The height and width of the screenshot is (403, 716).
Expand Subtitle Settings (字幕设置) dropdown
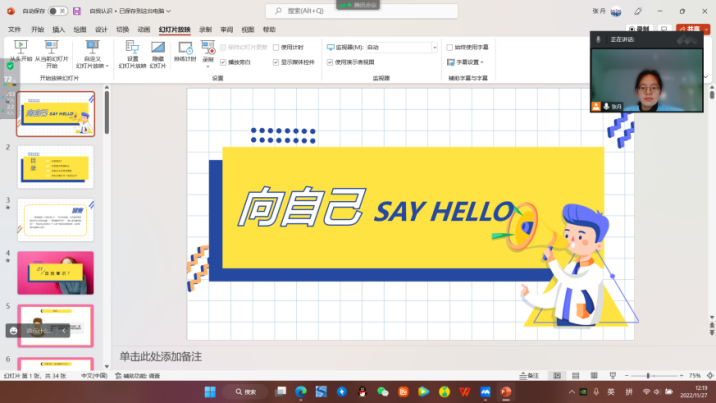pos(470,61)
